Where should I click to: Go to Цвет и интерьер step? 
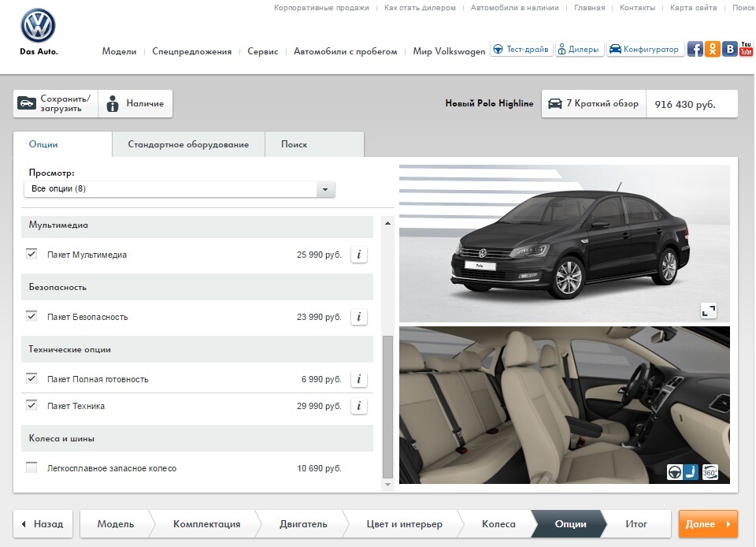click(x=404, y=524)
